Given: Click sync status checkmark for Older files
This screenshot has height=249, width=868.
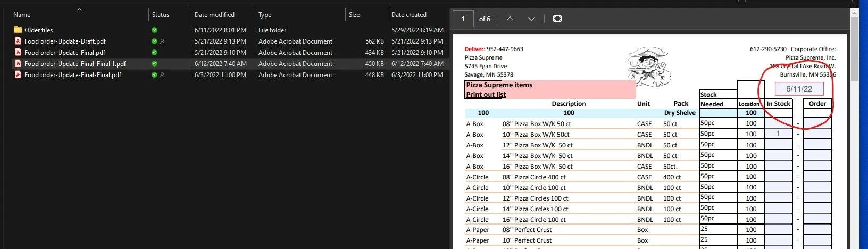Looking at the screenshot, I should tap(154, 30).
